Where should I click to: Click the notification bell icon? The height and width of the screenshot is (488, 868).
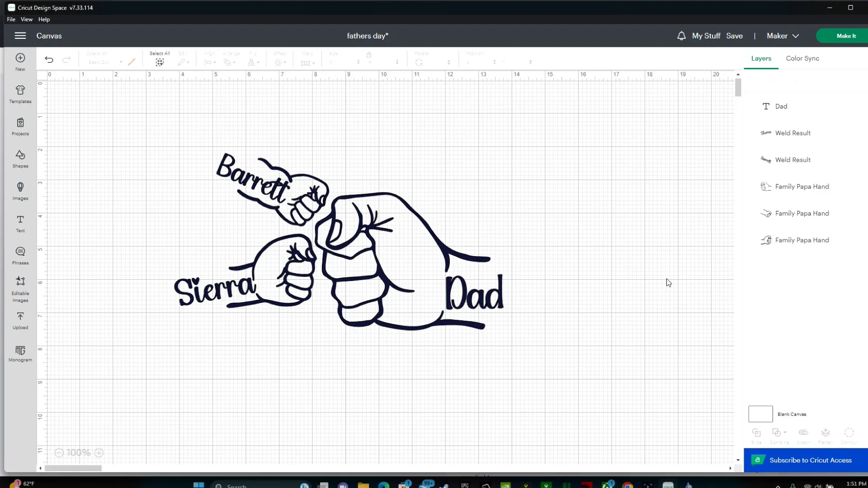click(x=680, y=36)
